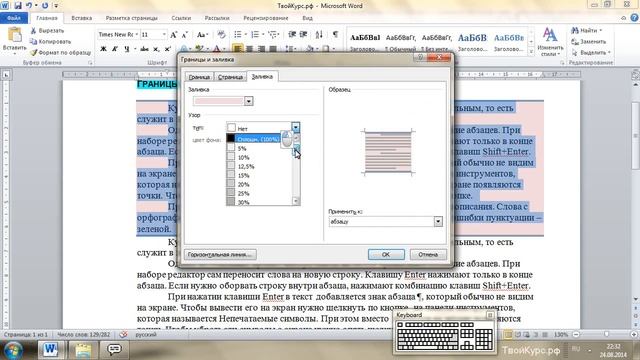This screenshot has height=360, width=640.
Task: Click the Windows Start button
Action: coord(13,350)
